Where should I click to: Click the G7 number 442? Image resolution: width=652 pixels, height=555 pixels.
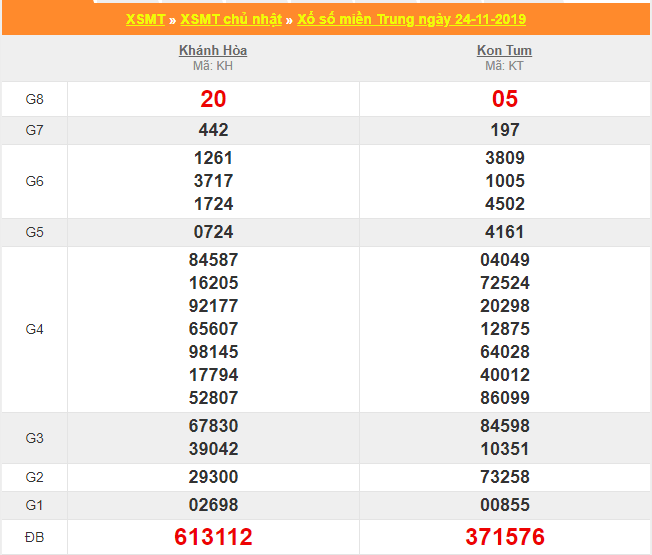click(213, 130)
